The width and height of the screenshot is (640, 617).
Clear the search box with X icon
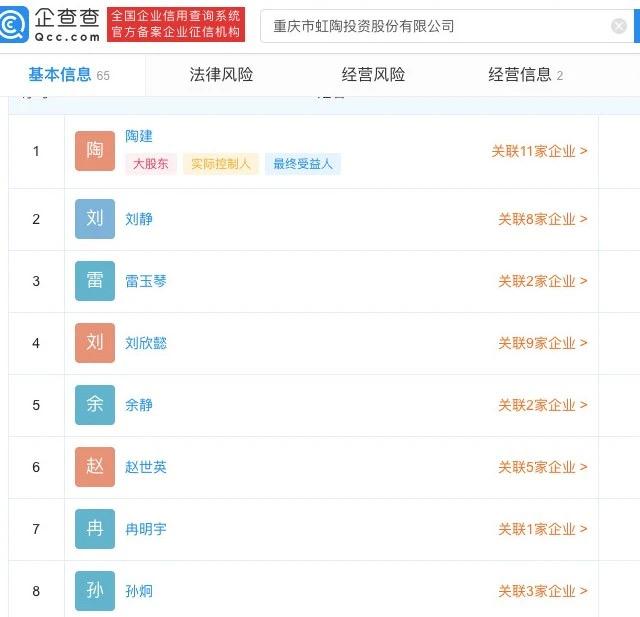pyautogui.click(x=619, y=26)
